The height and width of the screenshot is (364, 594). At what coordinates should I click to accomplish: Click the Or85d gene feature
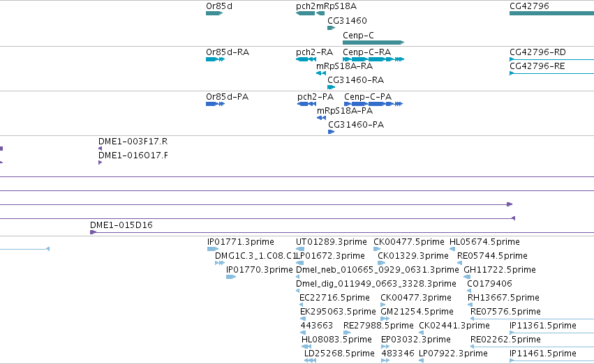pyautogui.click(x=214, y=13)
